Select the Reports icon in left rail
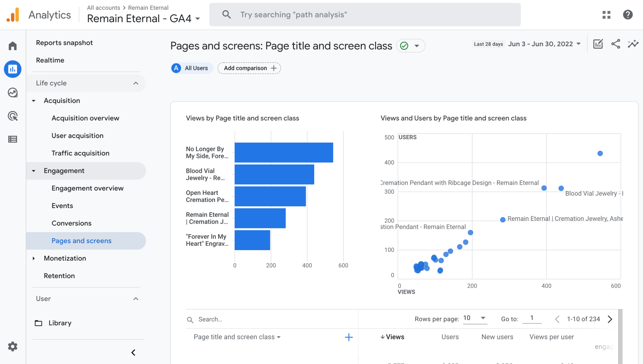The image size is (643, 364). coord(13,69)
